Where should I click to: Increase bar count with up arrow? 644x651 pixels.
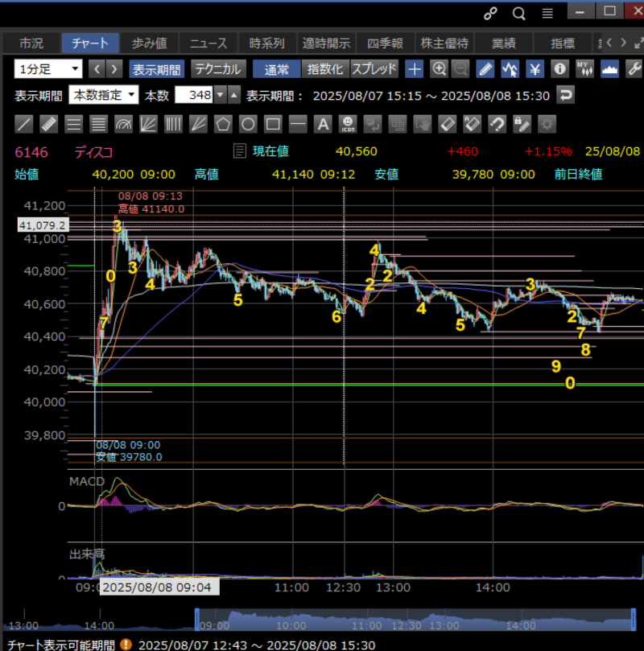(234, 95)
